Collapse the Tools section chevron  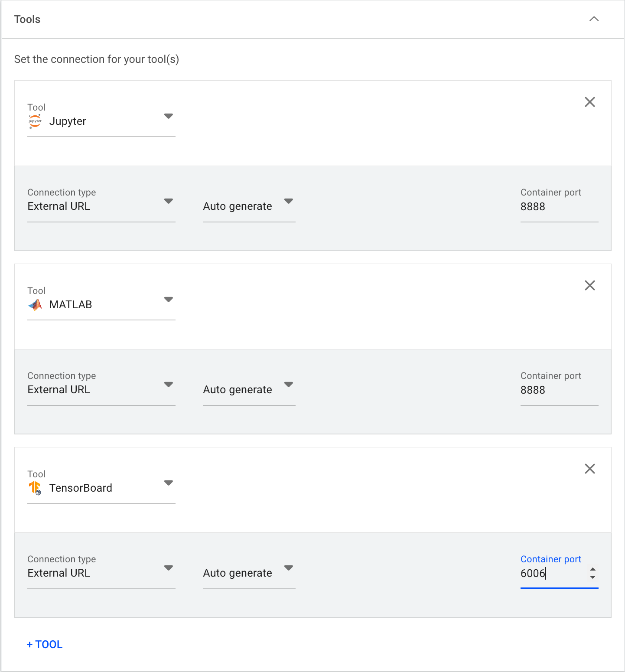[594, 19]
